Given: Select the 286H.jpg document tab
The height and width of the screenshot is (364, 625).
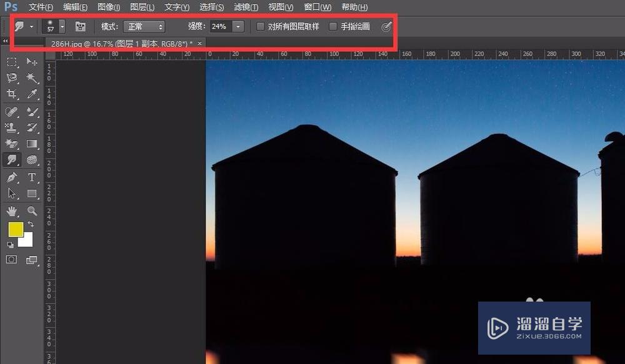Looking at the screenshot, I should (x=122, y=44).
